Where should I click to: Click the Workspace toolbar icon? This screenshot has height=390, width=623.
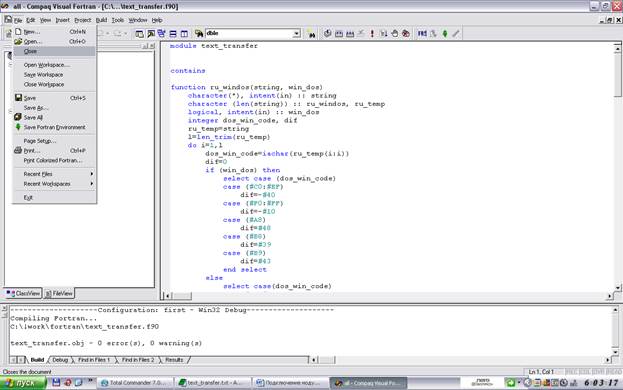click(139, 34)
